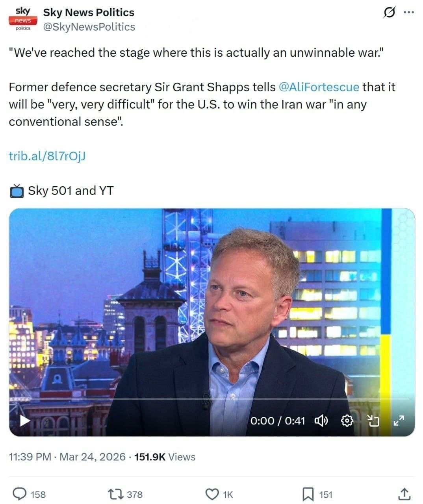
Task: Expand the video to fullscreen
Action: click(x=399, y=421)
